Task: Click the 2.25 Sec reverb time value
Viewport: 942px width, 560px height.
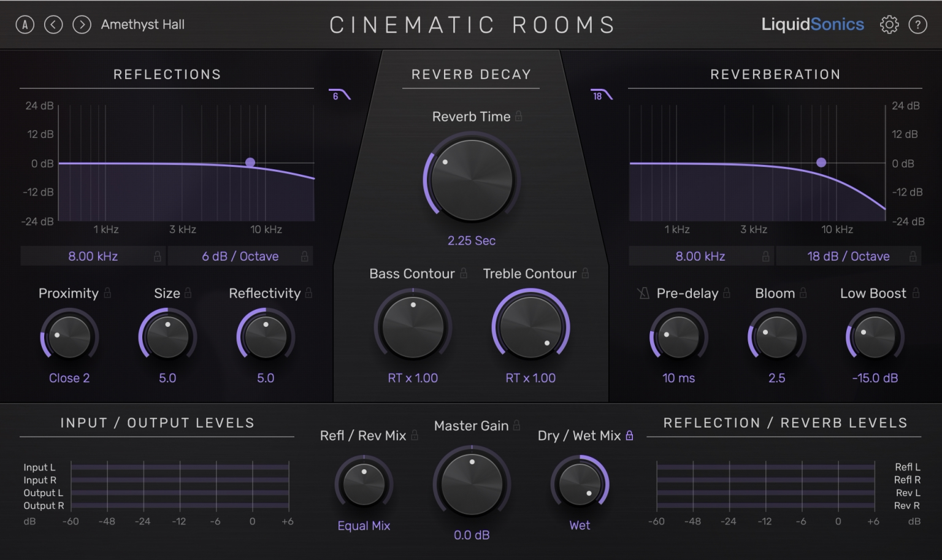Action: point(472,240)
